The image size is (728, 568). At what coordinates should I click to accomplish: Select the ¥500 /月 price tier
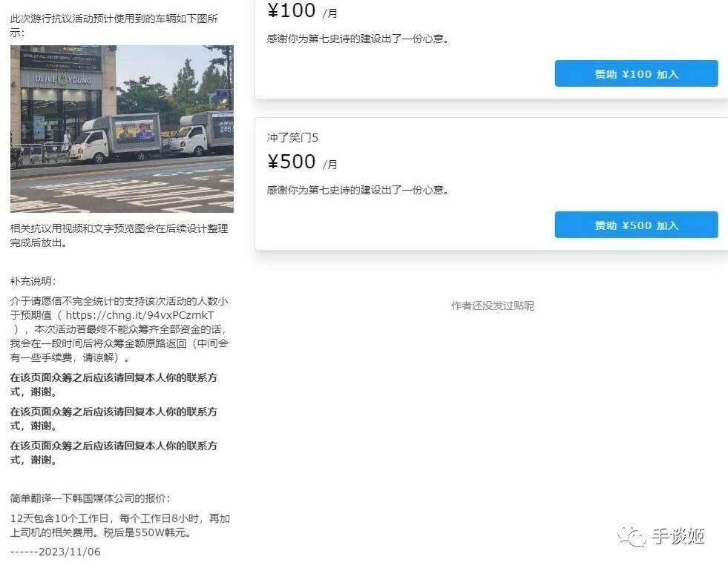click(302, 162)
